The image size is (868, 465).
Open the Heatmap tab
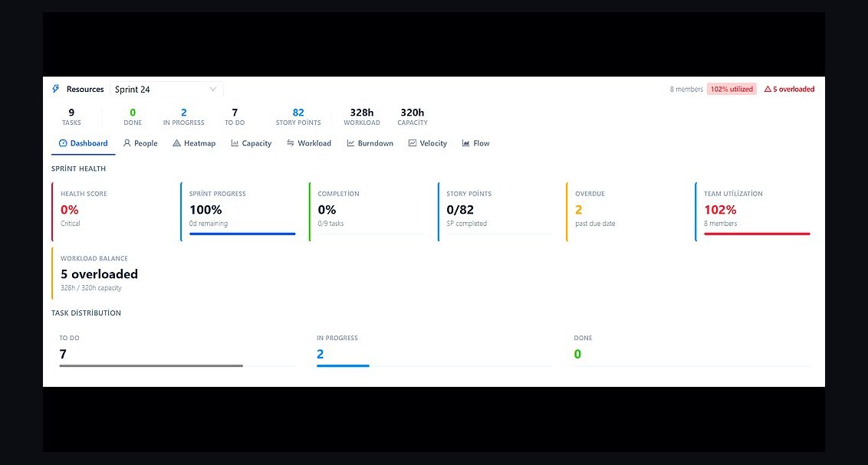(194, 143)
